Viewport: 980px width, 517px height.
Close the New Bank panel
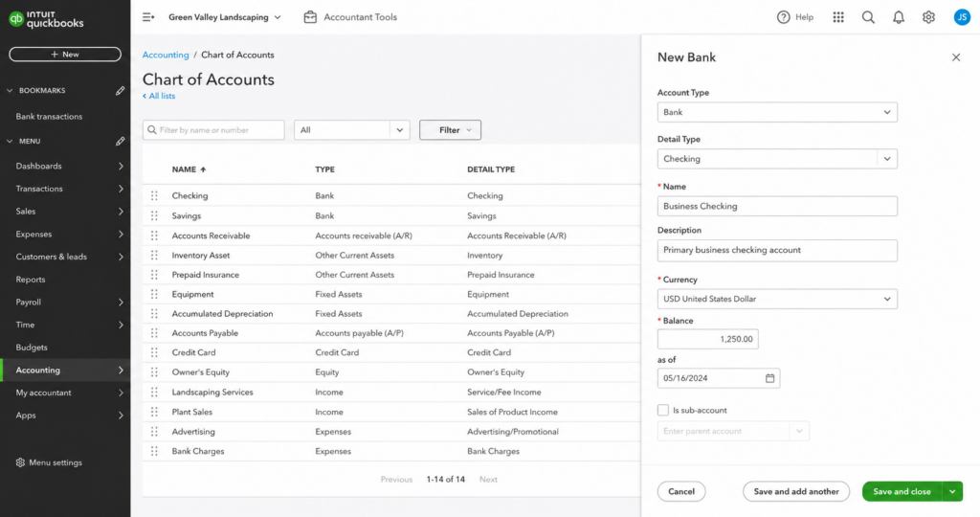coord(956,57)
